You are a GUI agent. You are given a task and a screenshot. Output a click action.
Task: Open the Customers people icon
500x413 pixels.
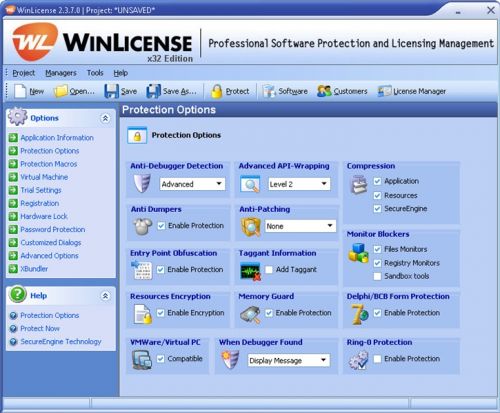click(x=324, y=91)
